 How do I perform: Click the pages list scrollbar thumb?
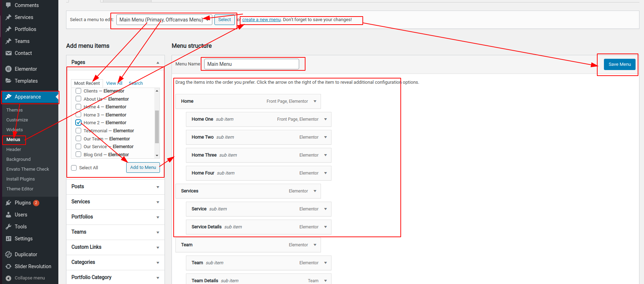[157, 127]
